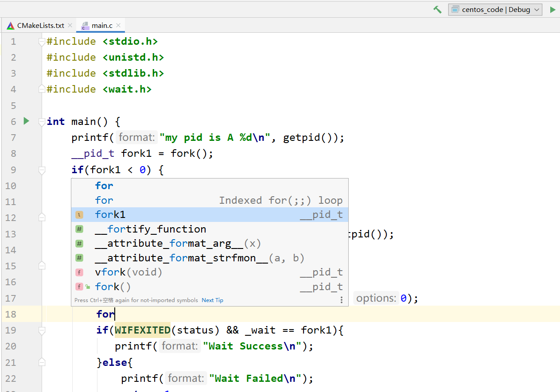Click the green Run button in toolbar
Image resolution: width=560 pixels, height=392 pixels.
552,10
